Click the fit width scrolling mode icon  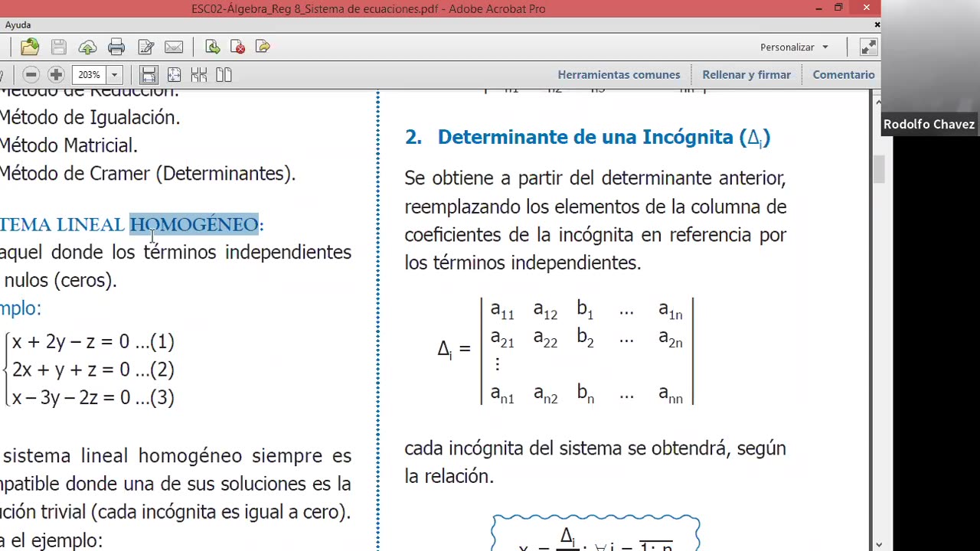point(149,75)
